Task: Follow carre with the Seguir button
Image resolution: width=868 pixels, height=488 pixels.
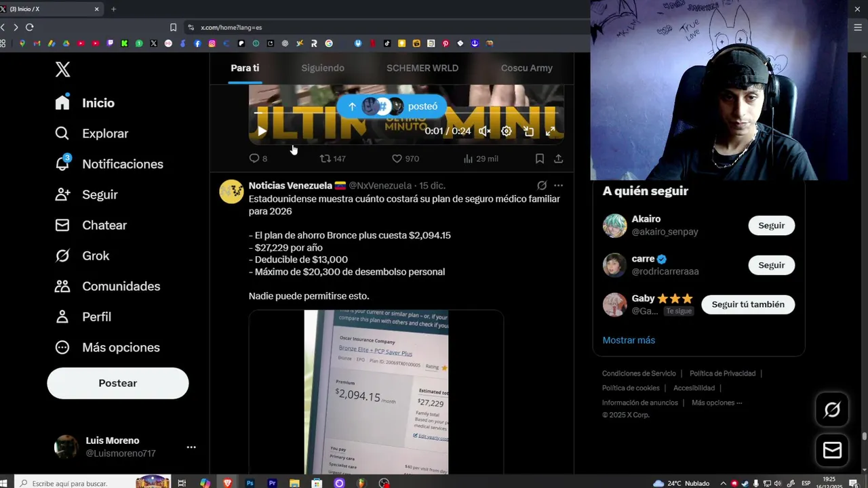Action: [772, 265]
